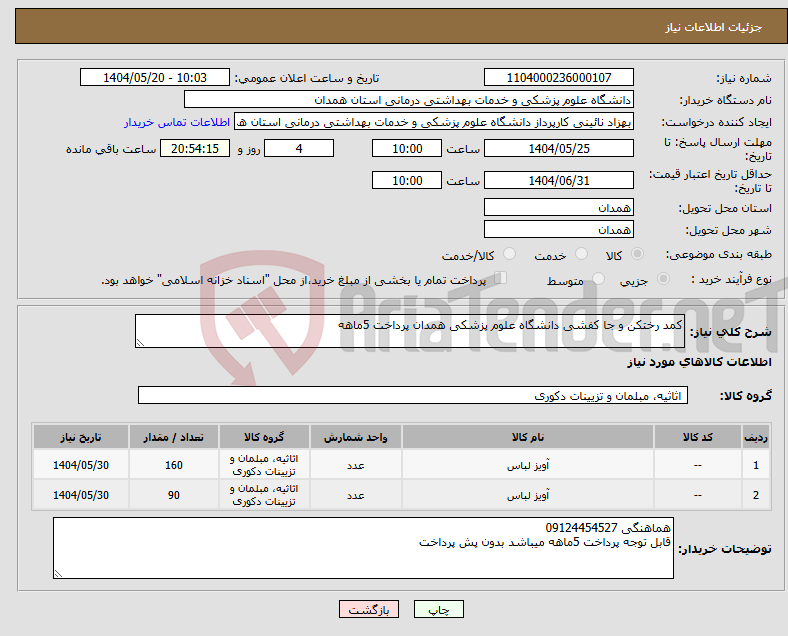This screenshot has width=788, height=636.
Task: Click the تاریخ نیاز column header
Action: [81, 437]
